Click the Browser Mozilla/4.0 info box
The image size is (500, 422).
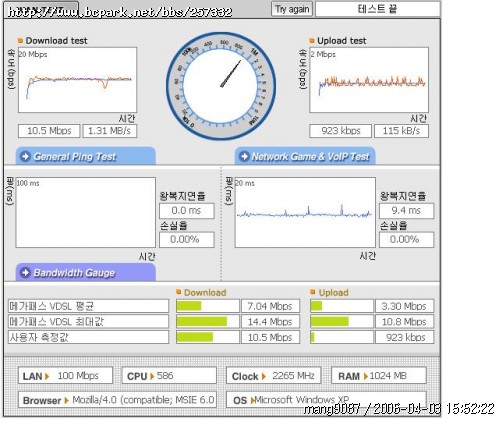click(x=117, y=400)
